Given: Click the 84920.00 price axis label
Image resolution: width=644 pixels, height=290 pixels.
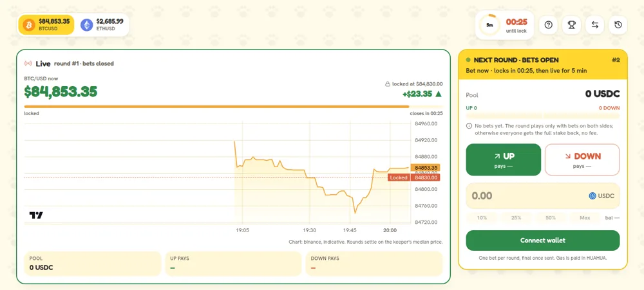Looking at the screenshot, I should 426,140.
